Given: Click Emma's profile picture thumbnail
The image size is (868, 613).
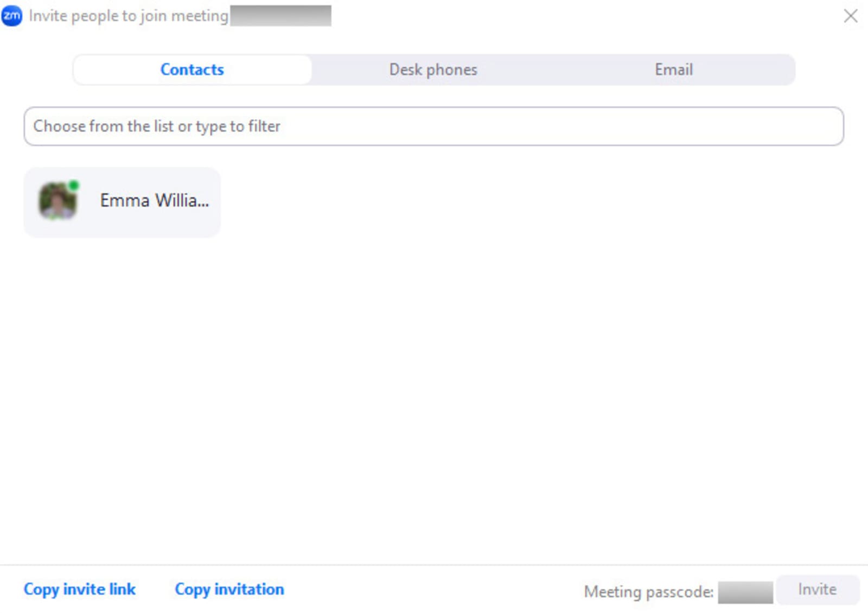Looking at the screenshot, I should 58,201.
